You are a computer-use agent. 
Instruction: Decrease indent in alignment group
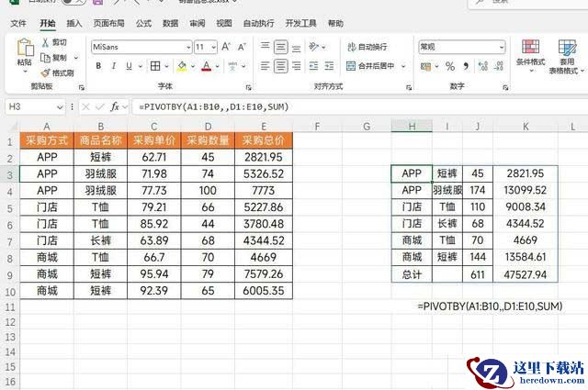click(x=313, y=66)
